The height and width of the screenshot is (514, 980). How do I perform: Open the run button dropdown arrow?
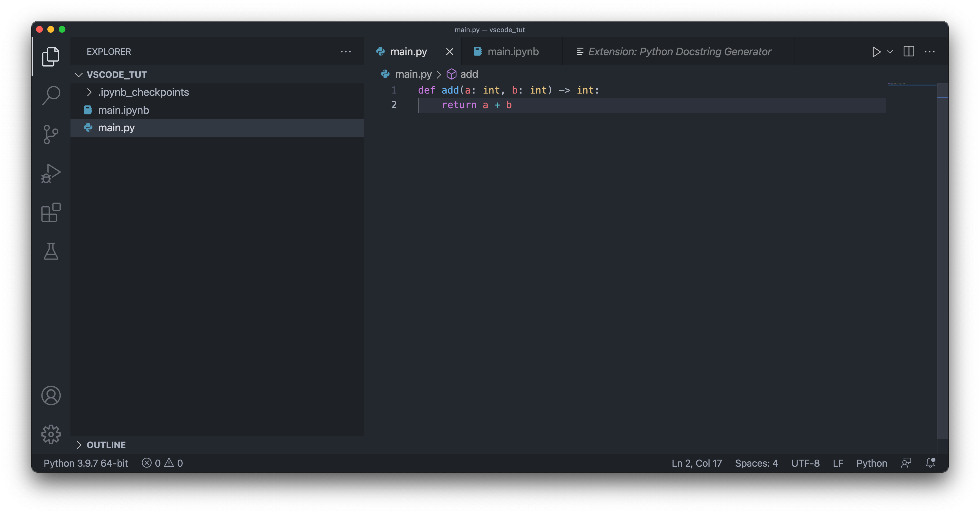tap(890, 52)
